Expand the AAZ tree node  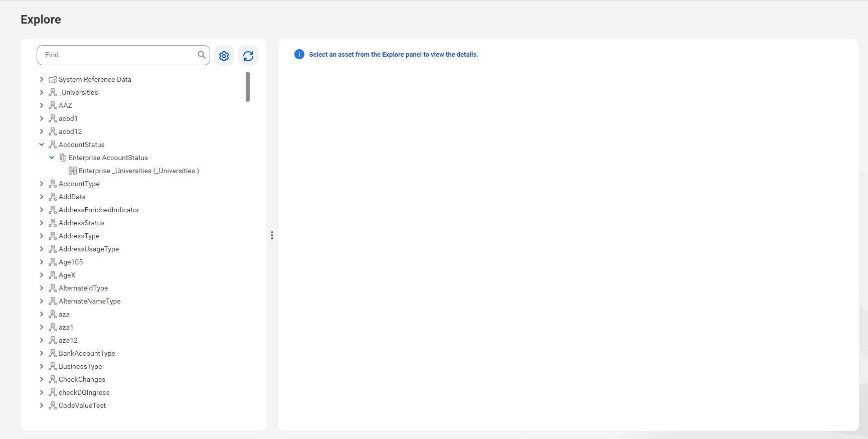(42, 105)
